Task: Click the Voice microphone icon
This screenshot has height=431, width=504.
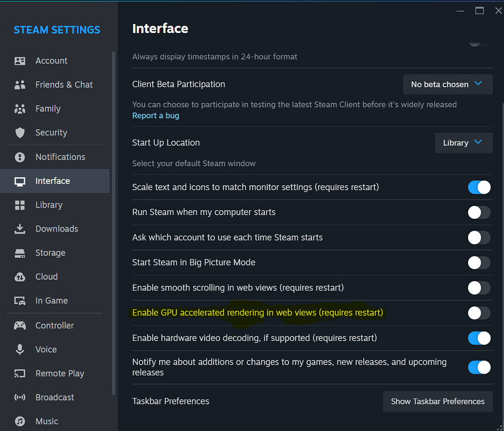Action: pyautogui.click(x=20, y=349)
